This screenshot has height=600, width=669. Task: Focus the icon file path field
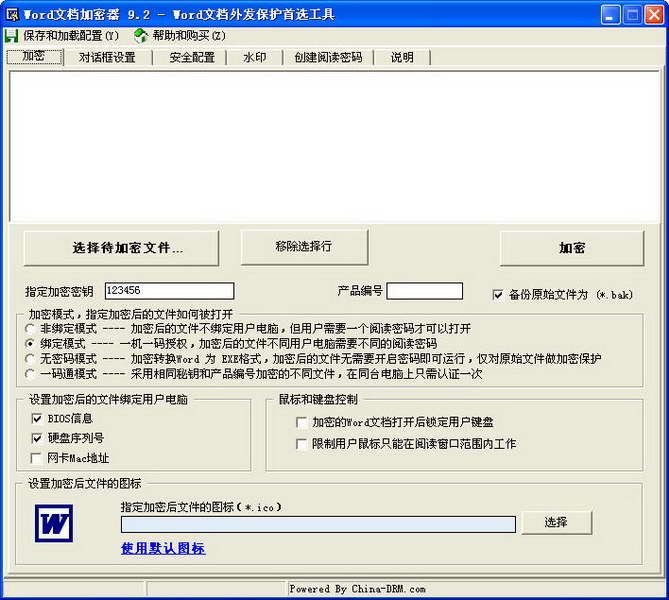tap(318, 524)
